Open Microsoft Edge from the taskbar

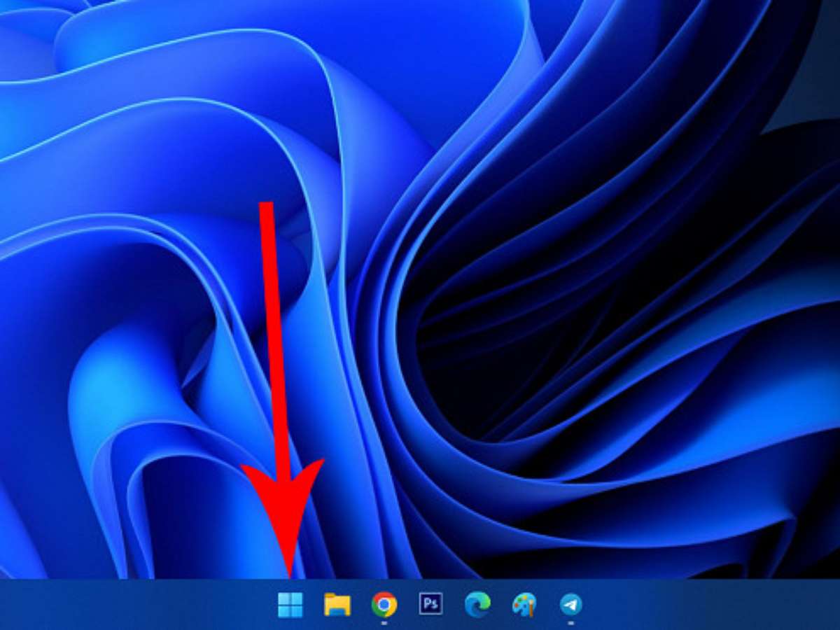[x=477, y=603]
